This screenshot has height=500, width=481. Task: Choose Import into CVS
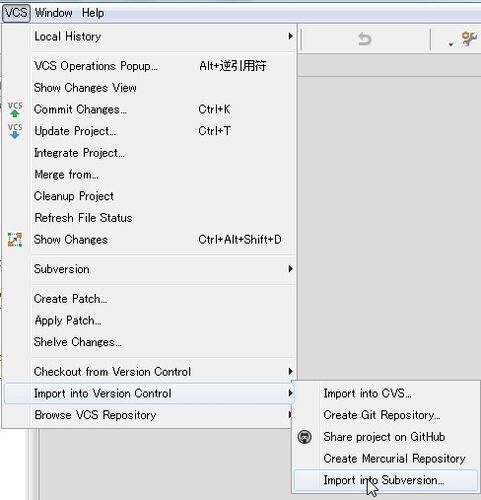(x=386, y=393)
